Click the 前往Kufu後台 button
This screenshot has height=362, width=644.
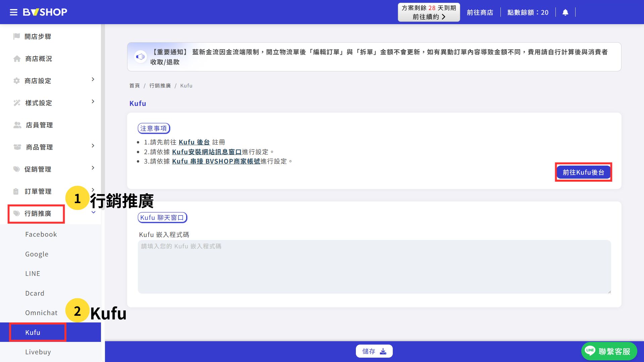583,172
